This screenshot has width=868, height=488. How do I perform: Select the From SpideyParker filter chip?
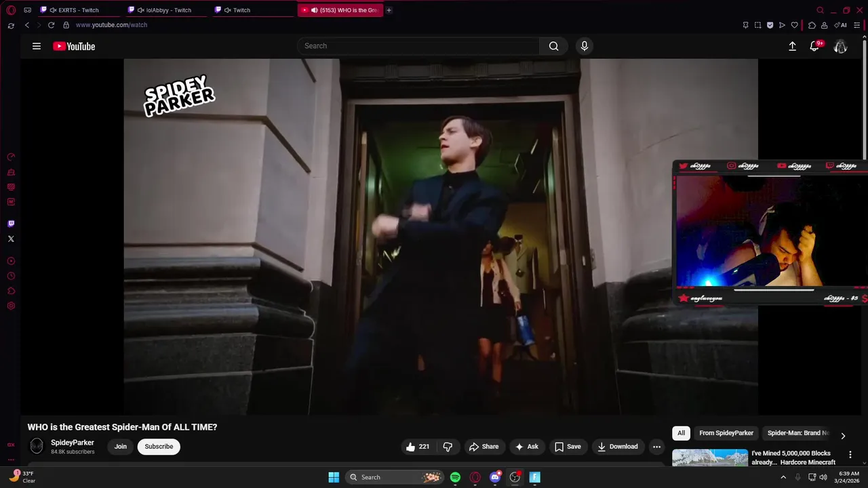coord(726,433)
